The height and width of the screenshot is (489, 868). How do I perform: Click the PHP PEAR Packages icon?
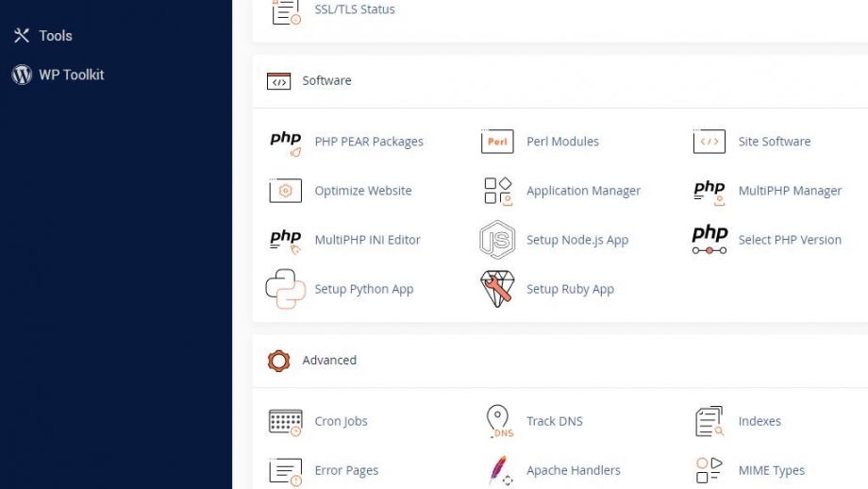coord(286,143)
